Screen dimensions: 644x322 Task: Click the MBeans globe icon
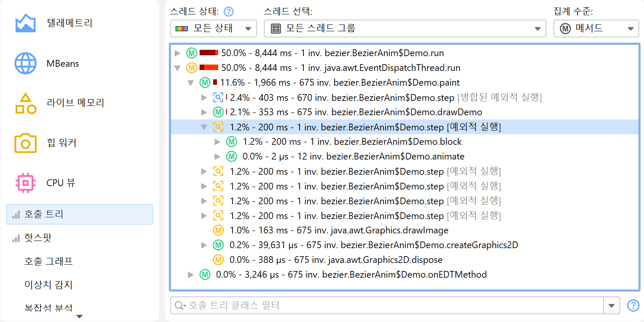pyautogui.click(x=25, y=64)
